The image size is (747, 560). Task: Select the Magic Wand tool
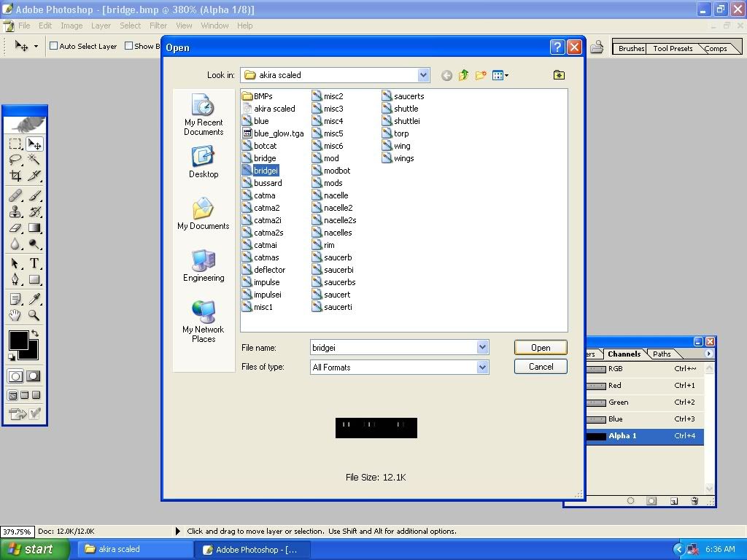point(34,160)
